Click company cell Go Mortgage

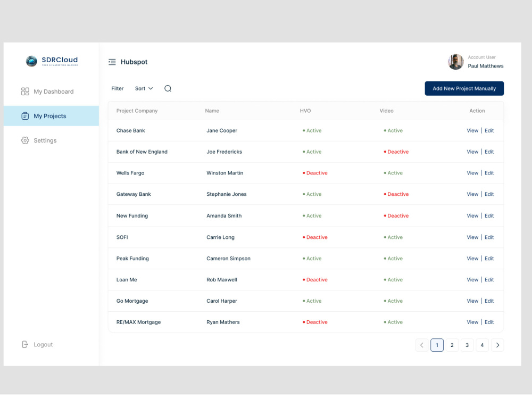point(132,301)
